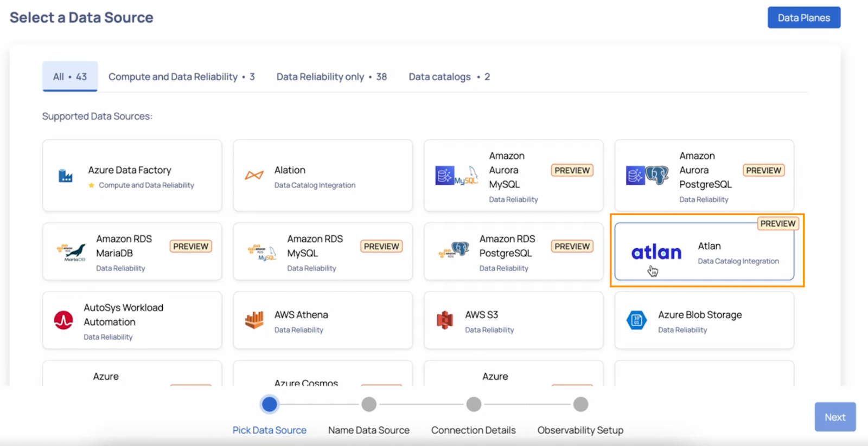868x446 pixels.
Task: Click PREVIEW badge on the Atlan card
Action: (x=777, y=223)
